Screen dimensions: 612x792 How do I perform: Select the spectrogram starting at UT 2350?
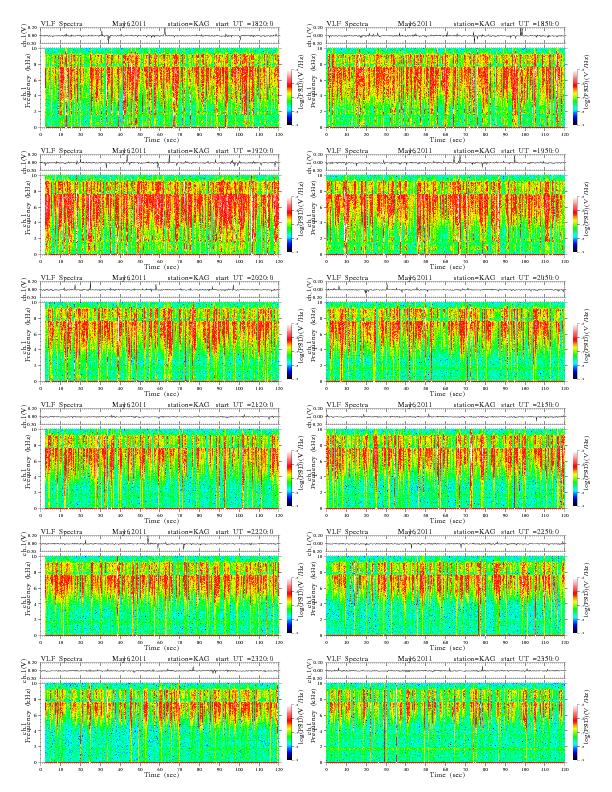(445, 723)
